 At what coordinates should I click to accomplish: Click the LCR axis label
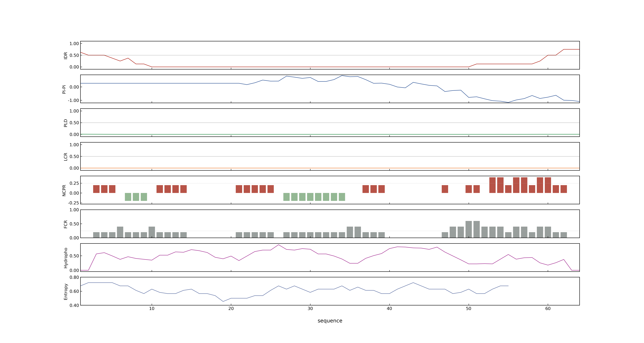[66, 157]
